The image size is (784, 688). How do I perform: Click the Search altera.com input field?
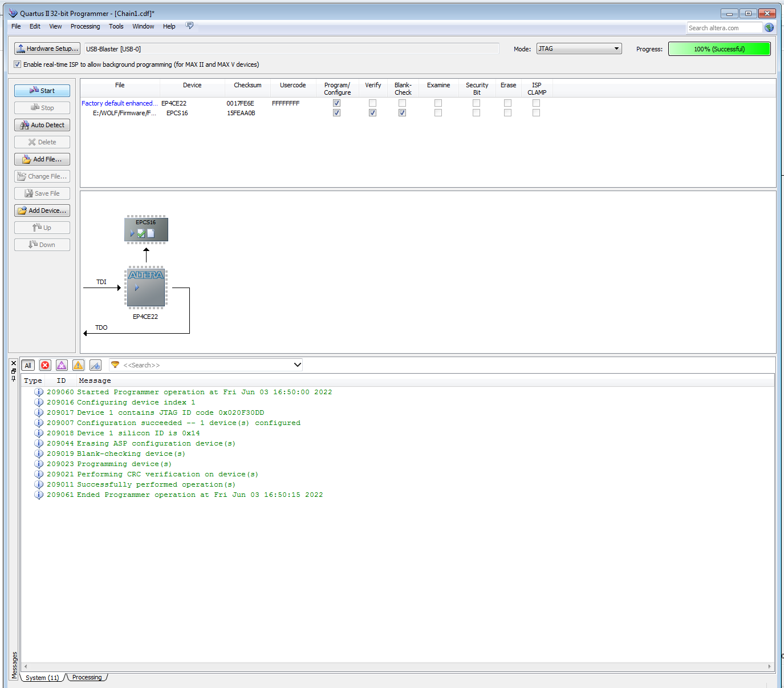tap(724, 28)
